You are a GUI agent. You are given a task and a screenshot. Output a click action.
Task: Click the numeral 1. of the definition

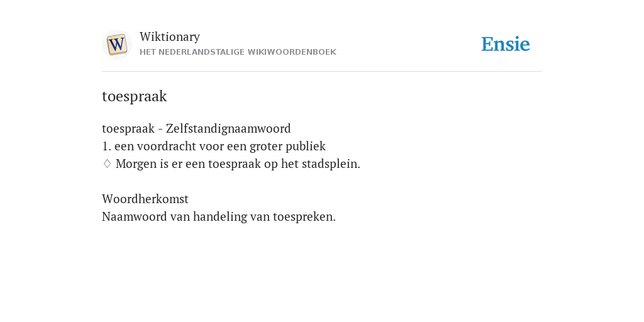coord(106,146)
